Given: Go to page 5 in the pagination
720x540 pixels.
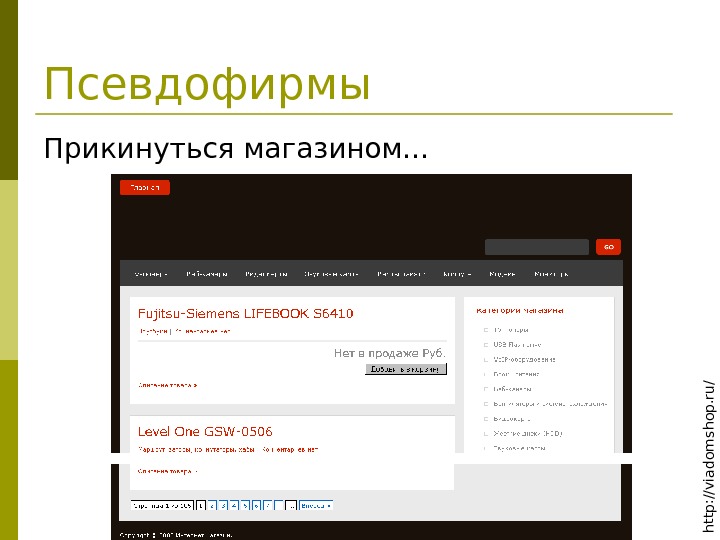Looking at the screenshot, I should click(x=246, y=506).
